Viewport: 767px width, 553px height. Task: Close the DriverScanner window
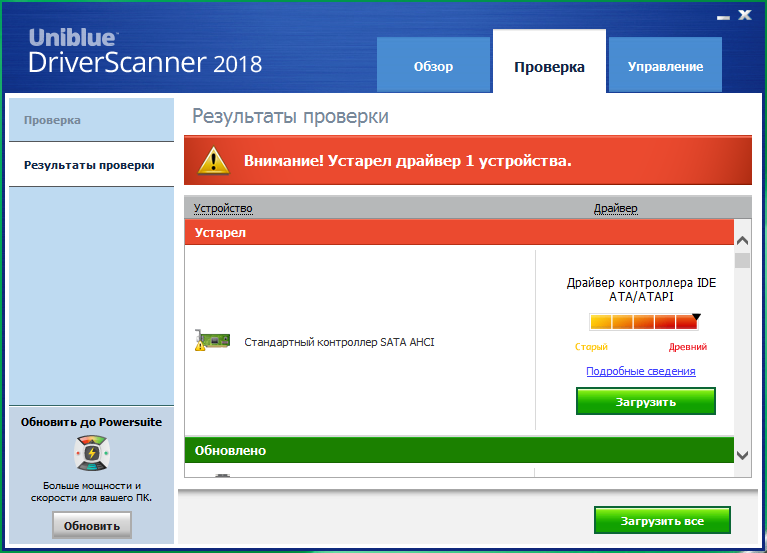(745, 15)
